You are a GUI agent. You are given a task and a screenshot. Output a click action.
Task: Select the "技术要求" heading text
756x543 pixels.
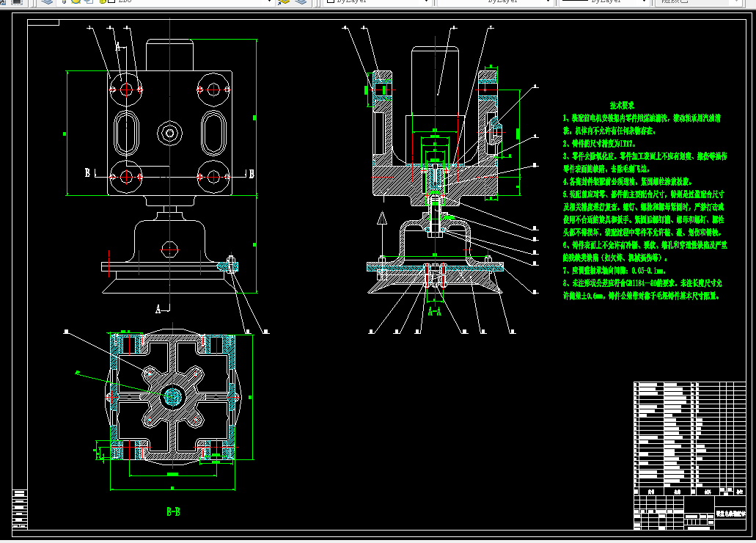click(622, 105)
